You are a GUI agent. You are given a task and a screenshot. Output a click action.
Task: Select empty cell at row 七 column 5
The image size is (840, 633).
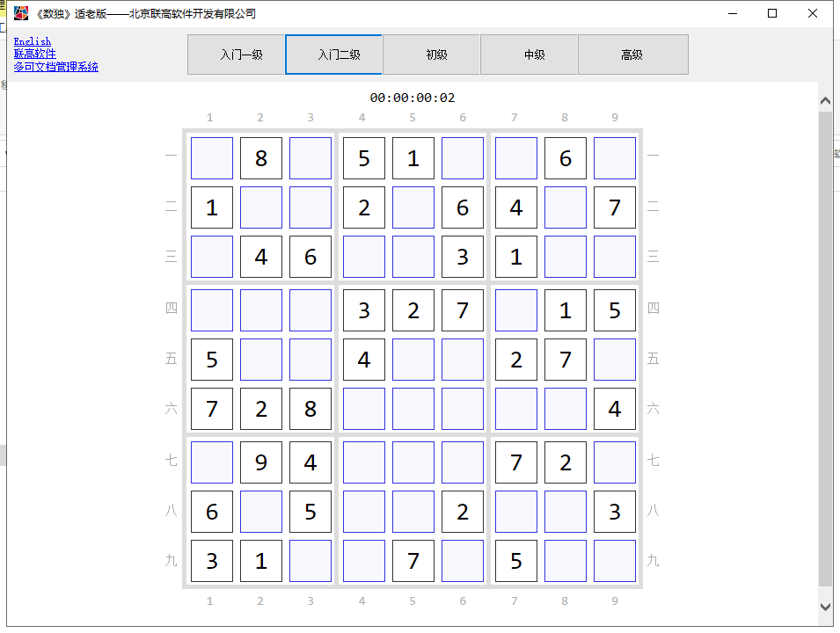413,462
